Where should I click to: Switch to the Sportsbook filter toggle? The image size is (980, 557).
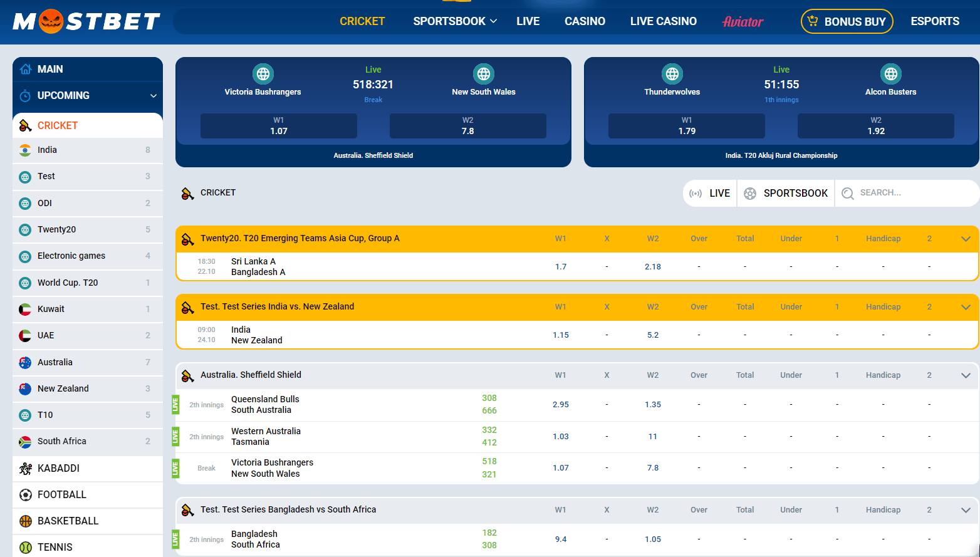click(786, 194)
